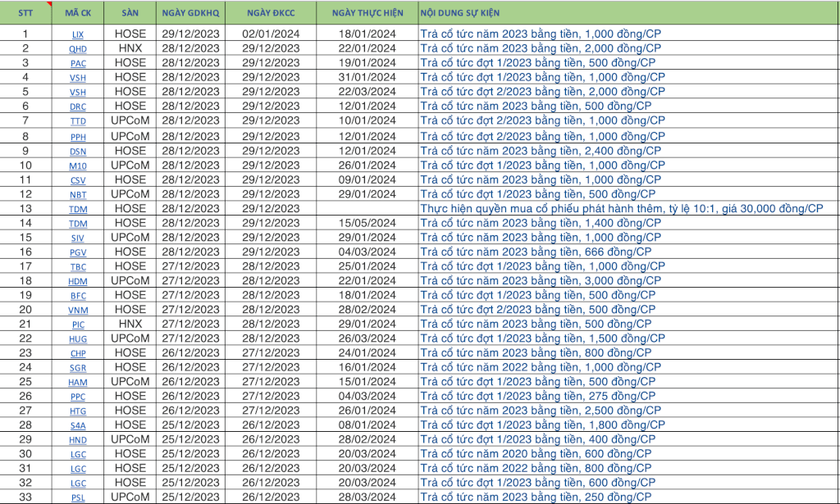This screenshot has width=840, height=504.
Task: Follow the DRC ticker link
Action: tap(78, 107)
